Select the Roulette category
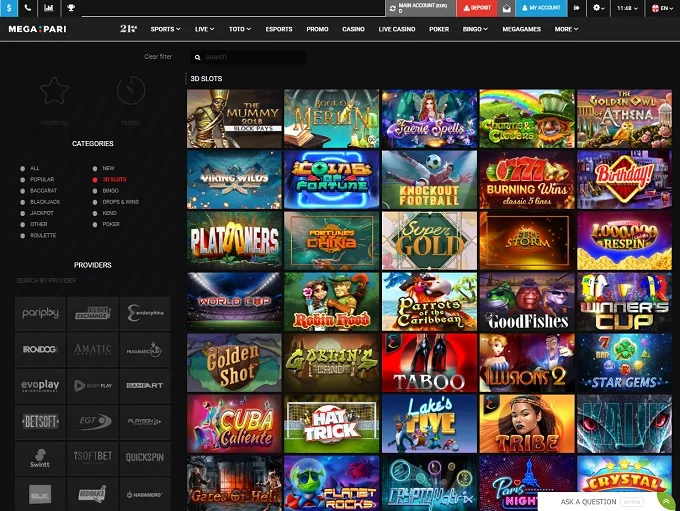The height and width of the screenshot is (511, 680). click(x=38, y=236)
